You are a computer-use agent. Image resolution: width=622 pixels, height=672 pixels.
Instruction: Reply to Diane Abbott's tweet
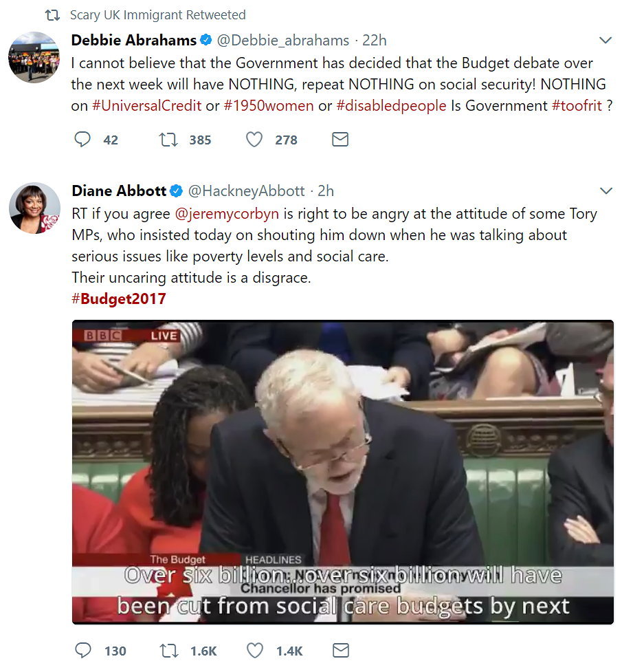click(83, 650)
